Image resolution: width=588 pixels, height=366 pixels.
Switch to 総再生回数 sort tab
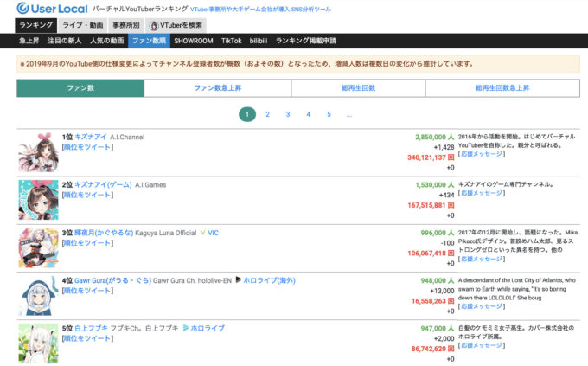click(x=358, y=88)
